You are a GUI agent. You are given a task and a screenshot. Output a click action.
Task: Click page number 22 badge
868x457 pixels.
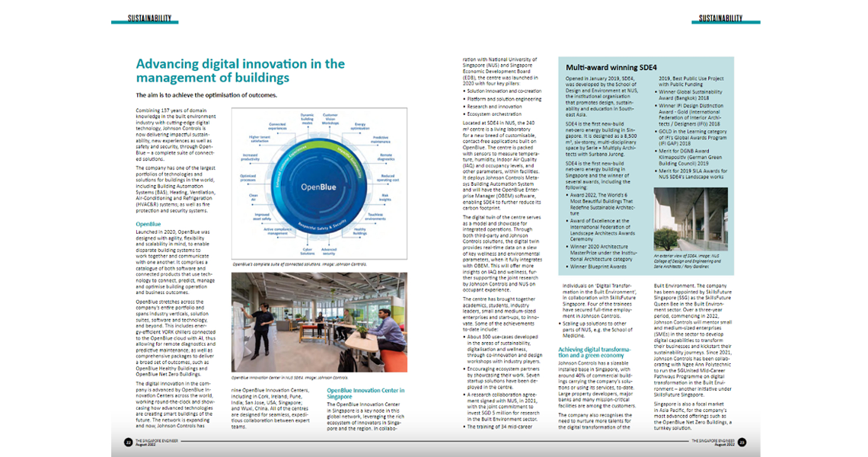(129, 442)
